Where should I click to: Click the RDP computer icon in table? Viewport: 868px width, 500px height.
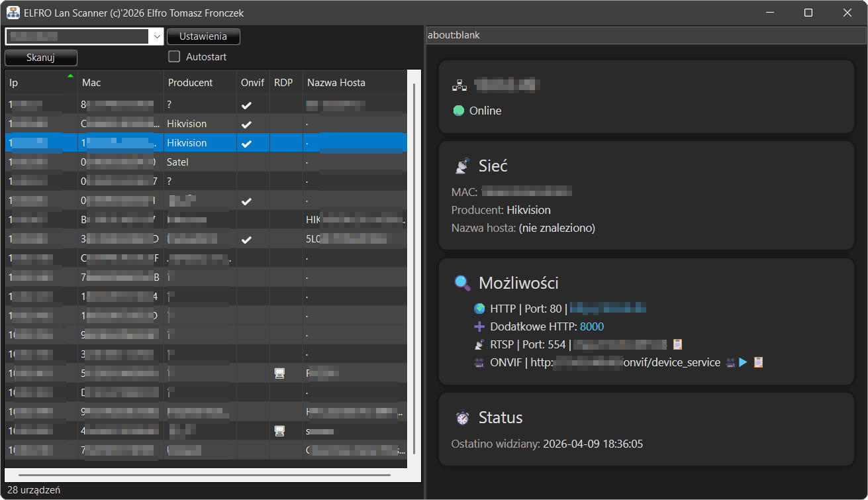point(279,374)
